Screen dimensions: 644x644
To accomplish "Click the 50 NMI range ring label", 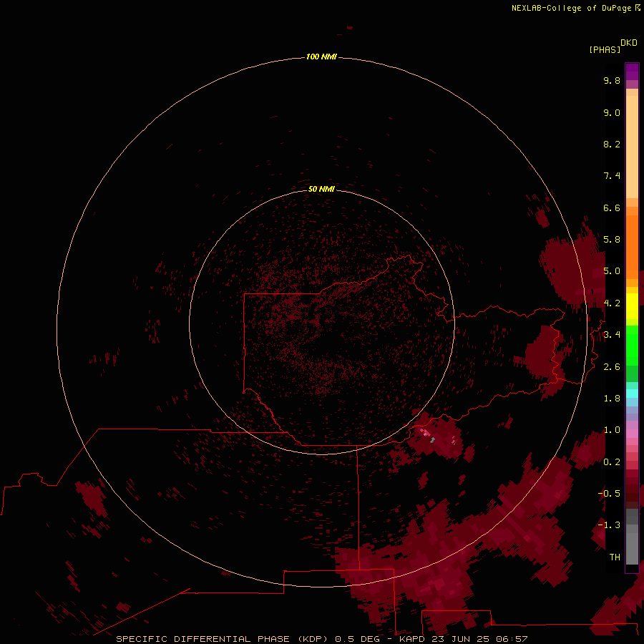I will [321, 189].
